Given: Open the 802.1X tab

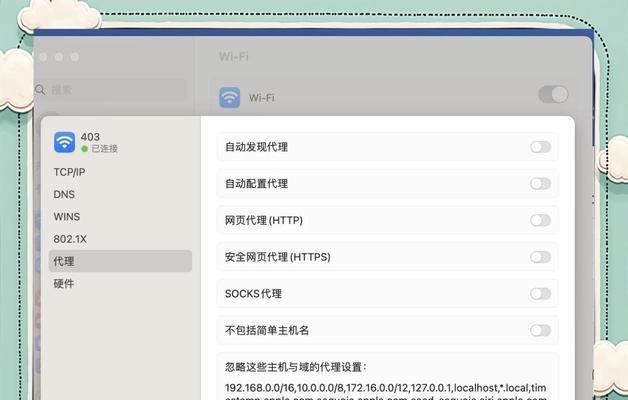Looking at the screenshot, I should 70,239.
